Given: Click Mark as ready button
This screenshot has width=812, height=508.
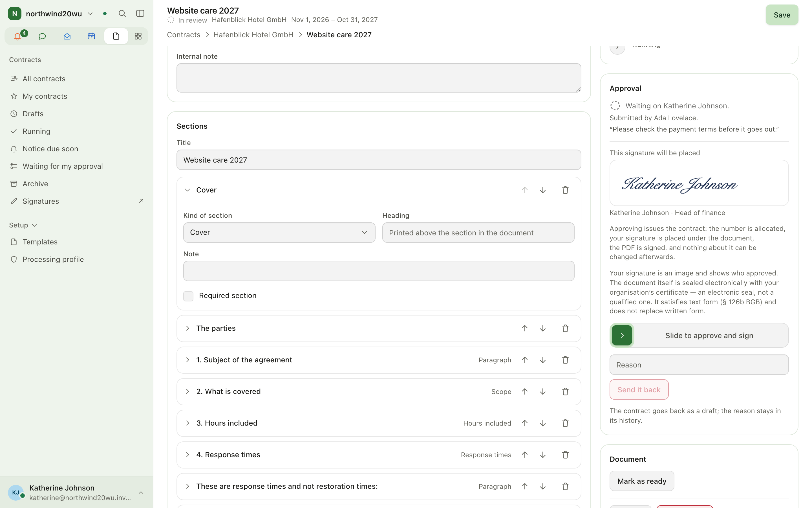Looking at the screenshot, I should [641, 481].
